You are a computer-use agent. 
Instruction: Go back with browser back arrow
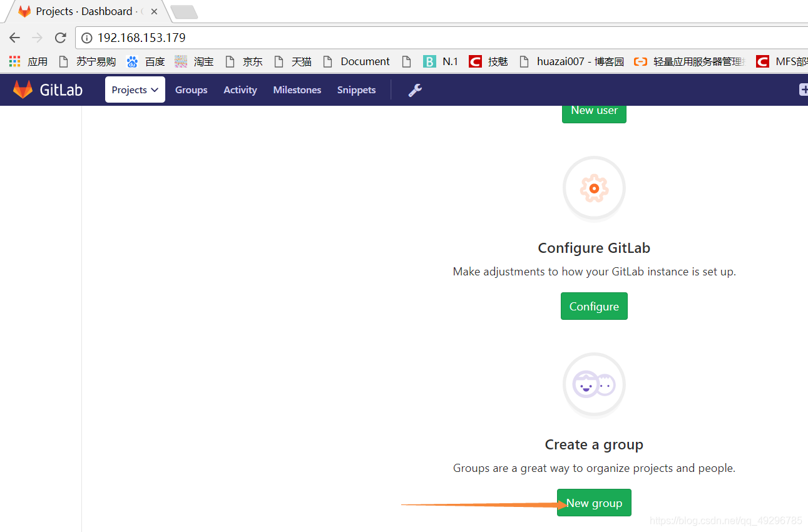[14, 38]
